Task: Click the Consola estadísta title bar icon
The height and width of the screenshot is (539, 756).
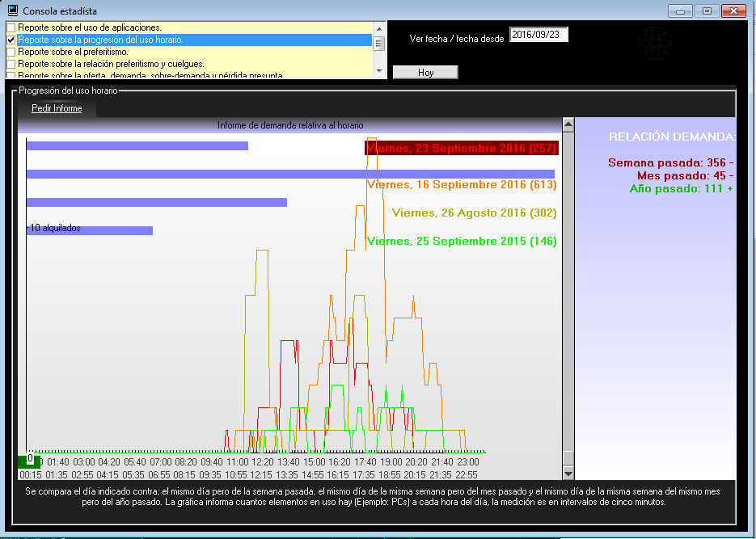Action: tap(13, 11)
